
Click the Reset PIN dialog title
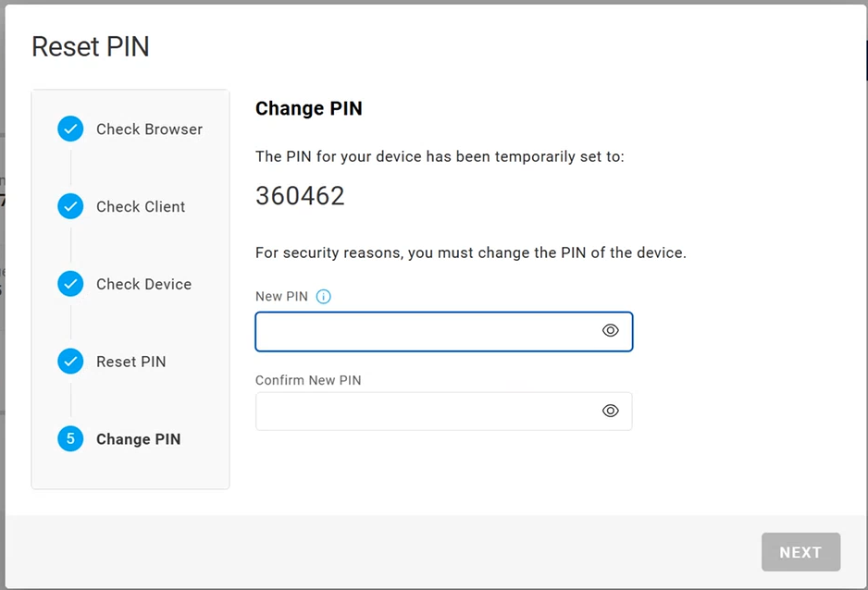pyautogui.click(x=91, y=46)
